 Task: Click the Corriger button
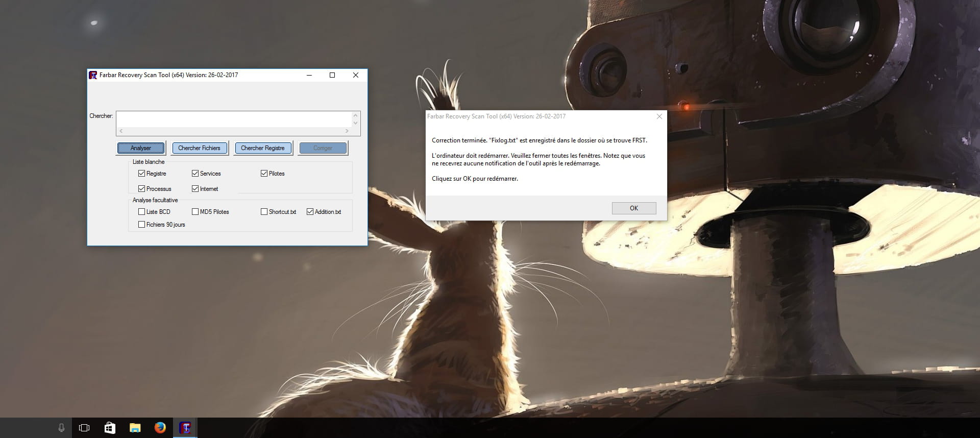tap(323, 148)
